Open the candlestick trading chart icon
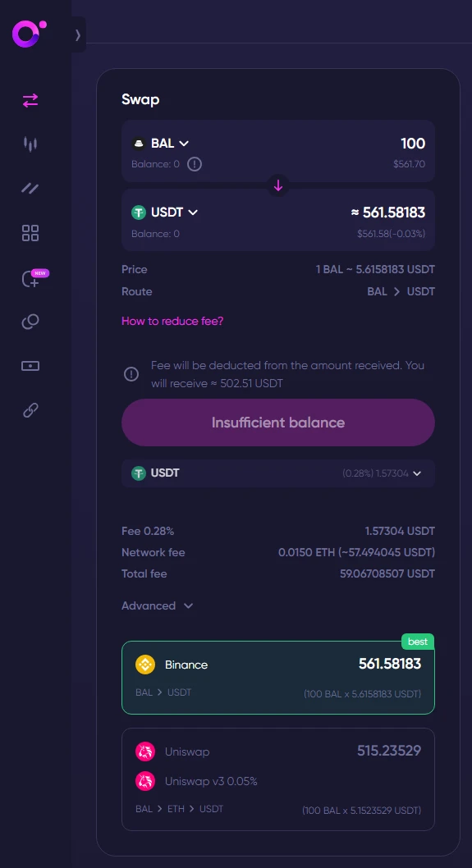 click(x=30, y=144)
